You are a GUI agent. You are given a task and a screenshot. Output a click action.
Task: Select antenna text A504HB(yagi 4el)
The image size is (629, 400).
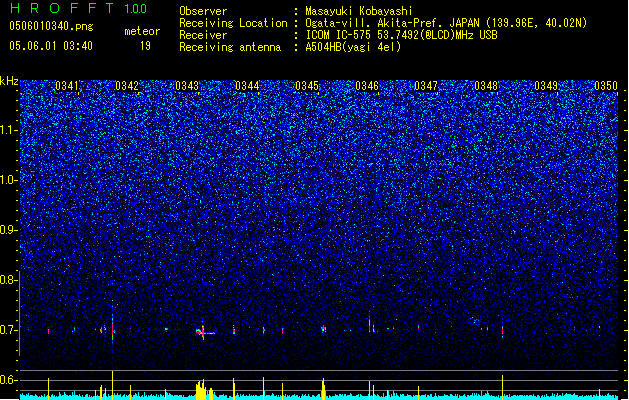(353, 47)
